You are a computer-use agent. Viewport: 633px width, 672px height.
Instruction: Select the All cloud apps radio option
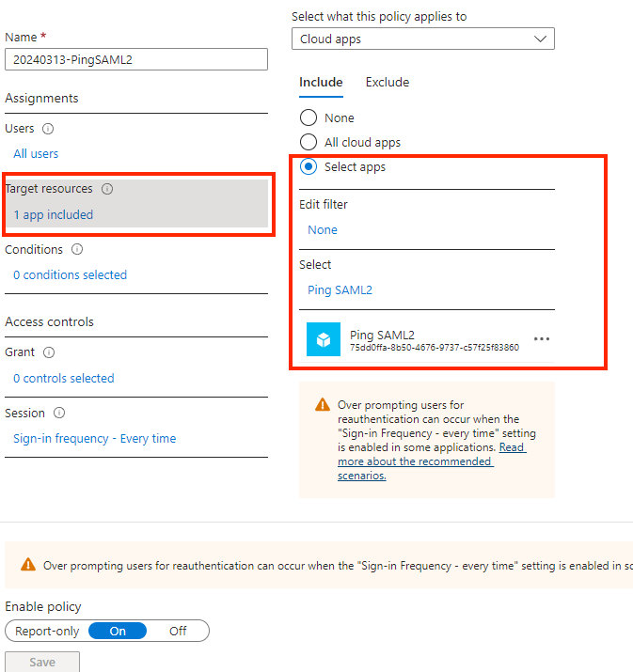pos(308,143)
